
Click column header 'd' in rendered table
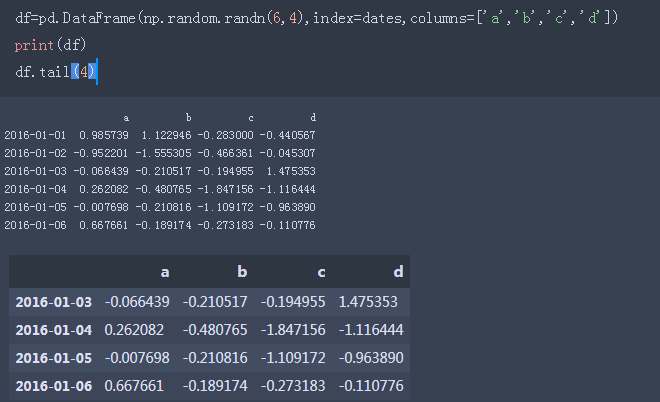pos(398,272)
